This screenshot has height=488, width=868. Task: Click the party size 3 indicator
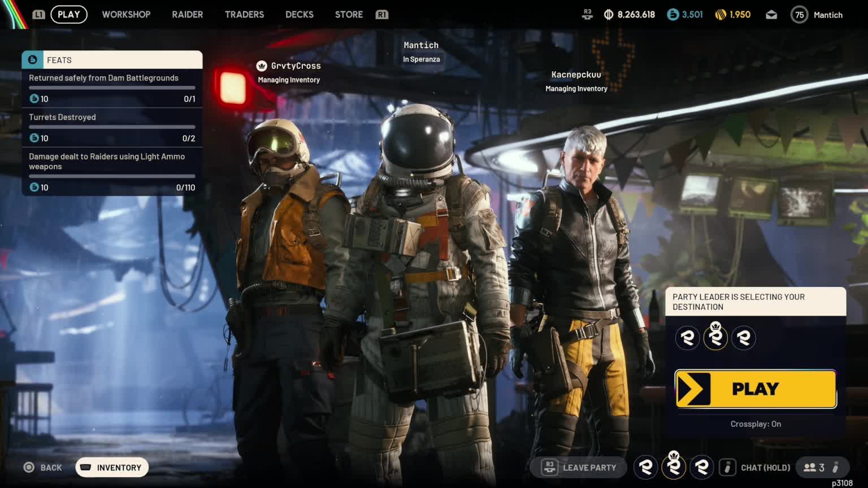[x=814, y=468]
